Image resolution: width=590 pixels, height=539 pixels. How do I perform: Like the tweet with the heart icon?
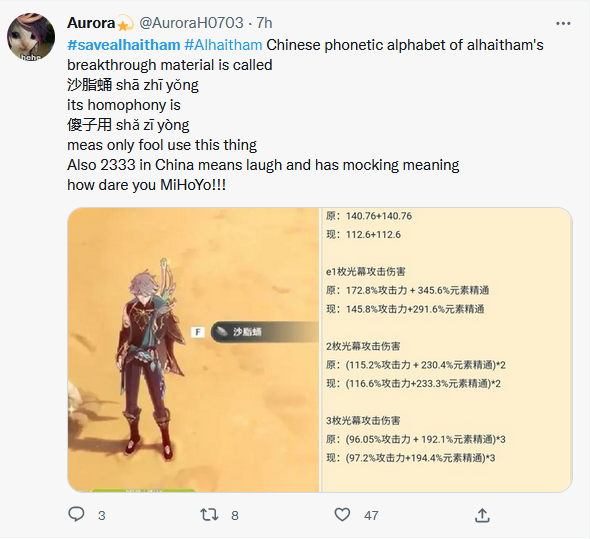click(342, 515)
